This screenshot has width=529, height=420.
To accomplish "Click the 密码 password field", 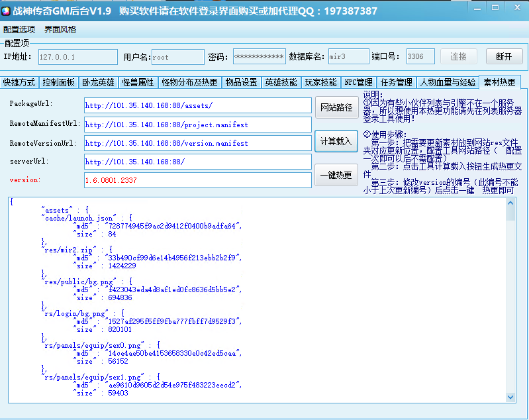I will [x=259, y=57].
